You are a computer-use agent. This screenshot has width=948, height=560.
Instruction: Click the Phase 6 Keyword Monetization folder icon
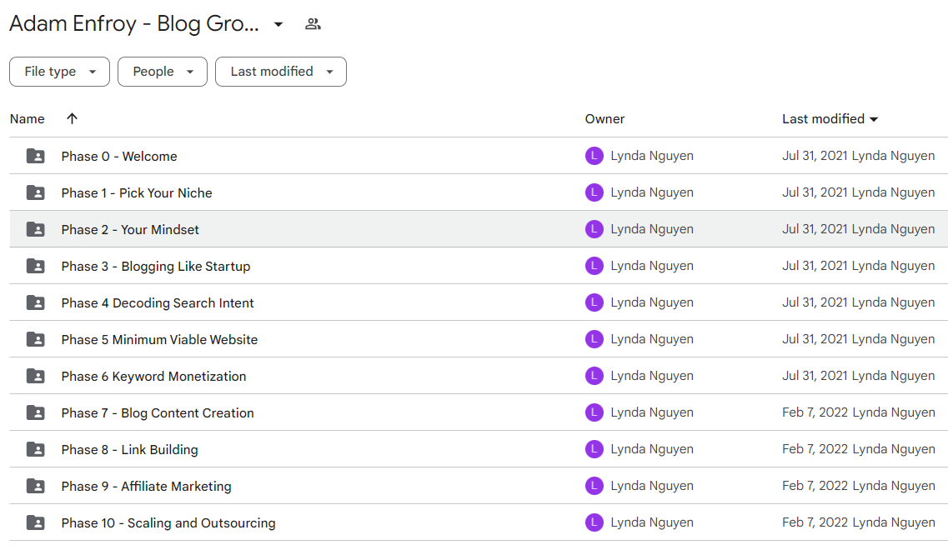pyautogui.click(x=36, y=376)
